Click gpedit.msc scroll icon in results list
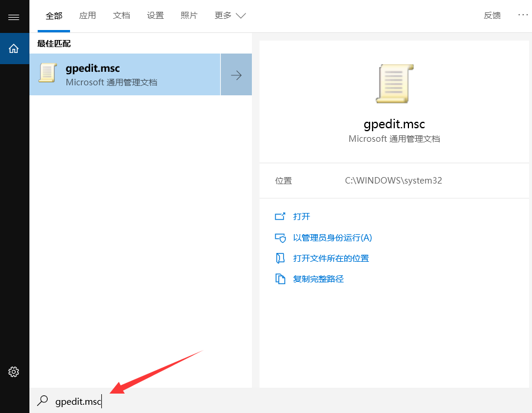Screen dimensions: 532x413 pos(47,72)
